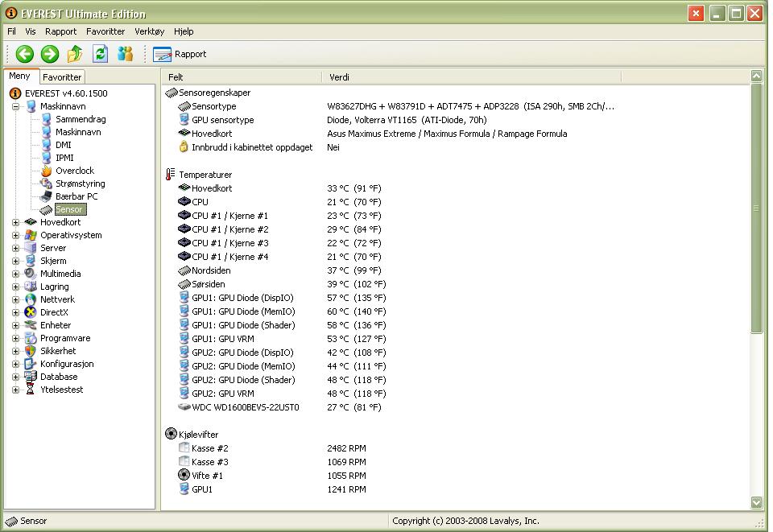773x532 pixels.
Task: Open the Fil menu
Action: [x=11, y=31]
